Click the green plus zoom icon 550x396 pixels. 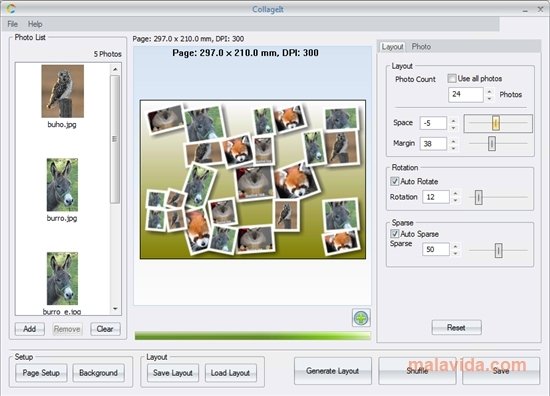361,318
